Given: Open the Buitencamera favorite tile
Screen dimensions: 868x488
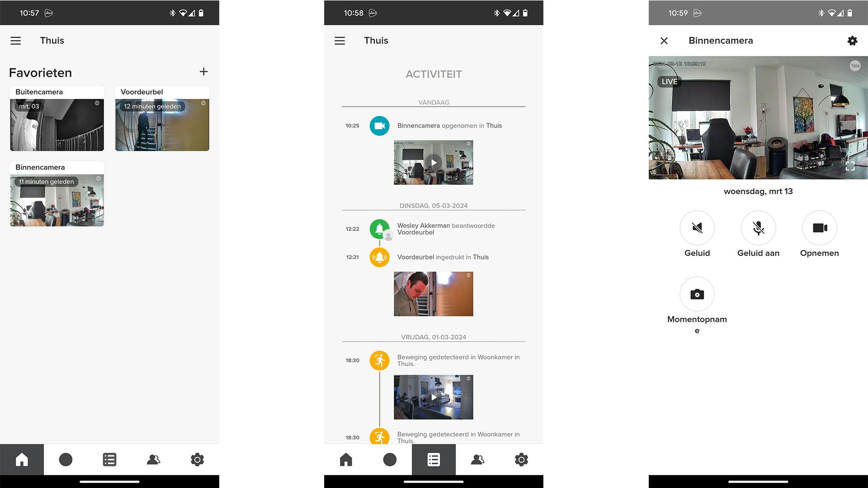Looking at the screenshot, I should click(x=57, y=124).
